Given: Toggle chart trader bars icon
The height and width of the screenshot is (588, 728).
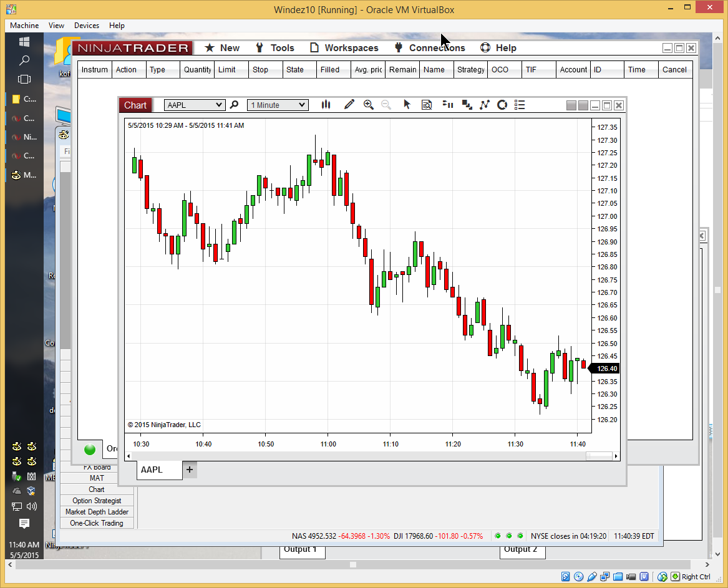Looking at the screenshot, I should tap(448, 105).
